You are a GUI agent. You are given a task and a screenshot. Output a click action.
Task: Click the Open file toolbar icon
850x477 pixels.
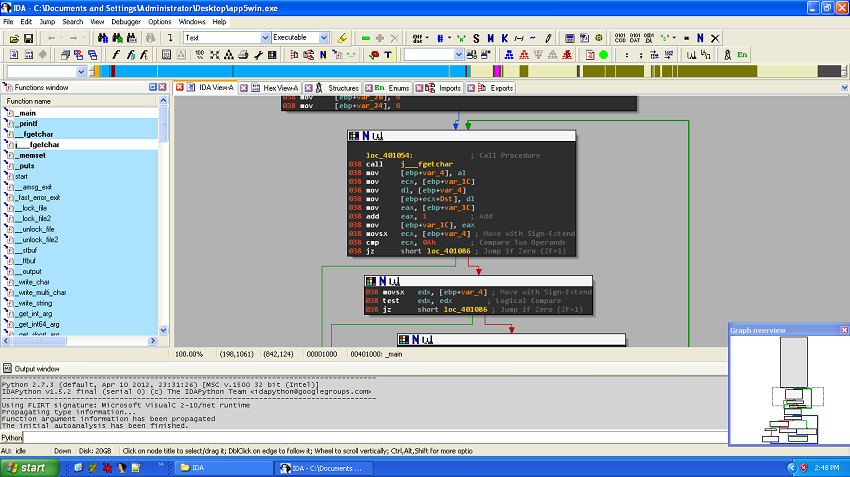tap(14, 38)
